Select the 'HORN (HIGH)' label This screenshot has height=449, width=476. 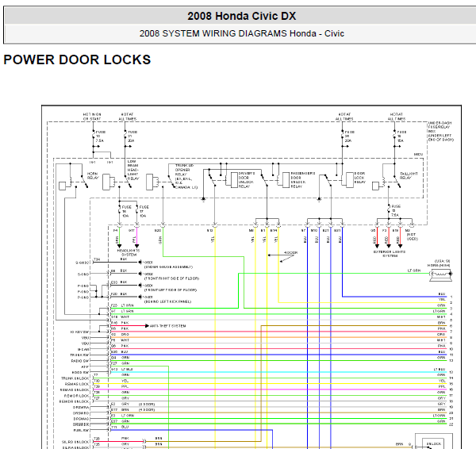(x=439, y=265)
